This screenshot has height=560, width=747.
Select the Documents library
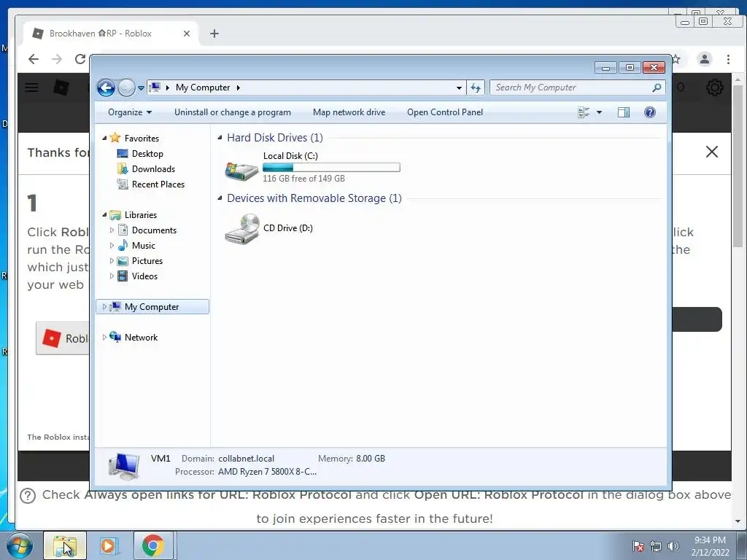coord(155,230)
